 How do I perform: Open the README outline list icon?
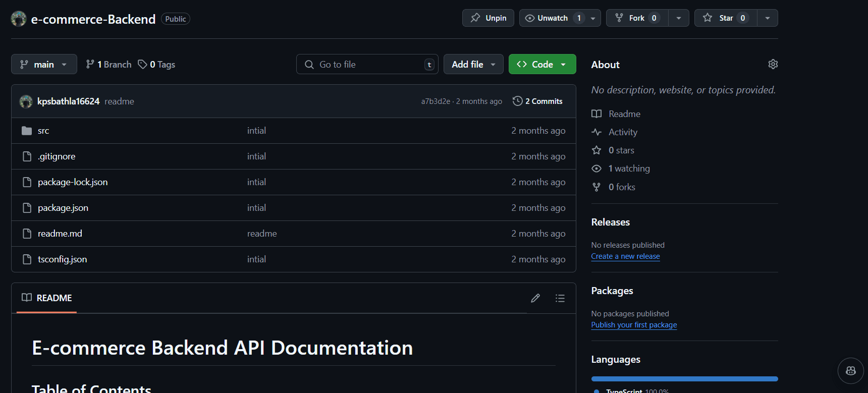(x=560, y=298)
